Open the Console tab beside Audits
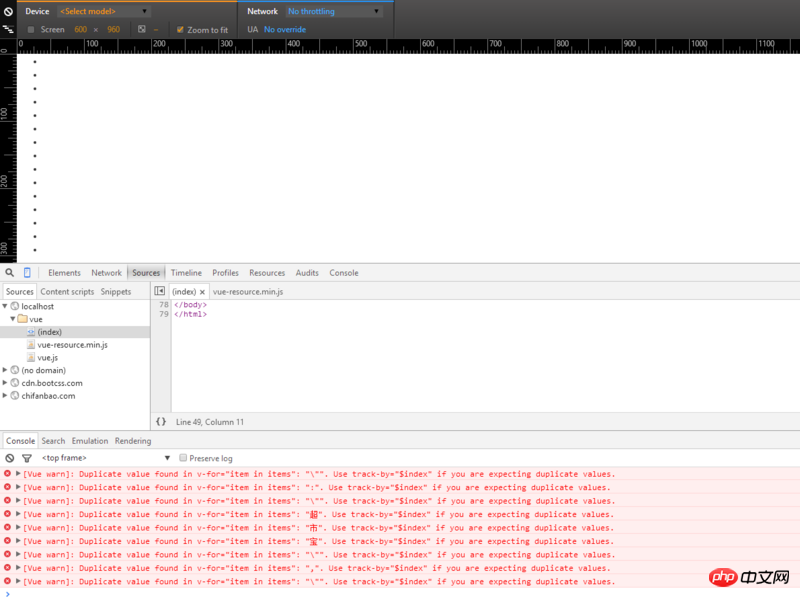The height and width of the screenshot is (597, 800). 344,273
